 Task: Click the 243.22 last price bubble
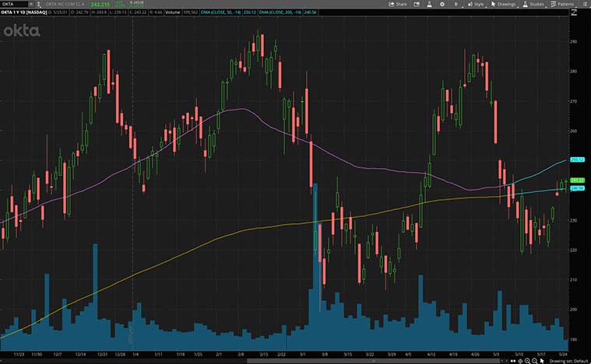577,180
